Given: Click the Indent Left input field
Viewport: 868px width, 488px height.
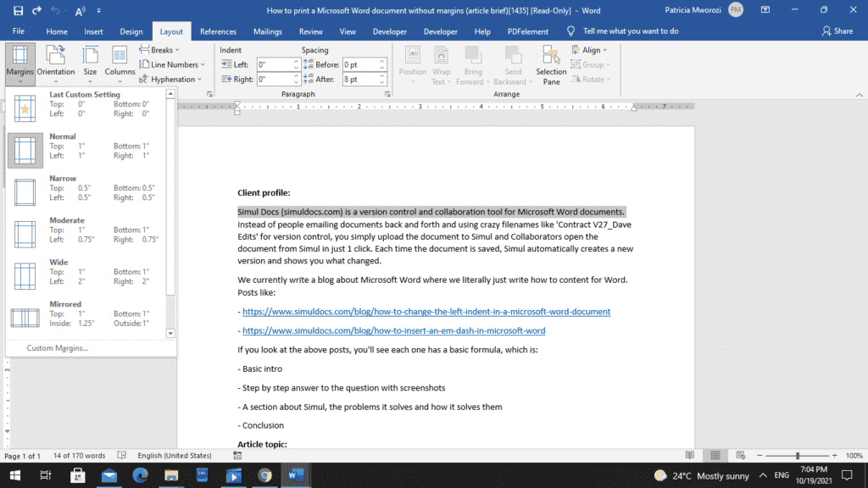Looking at the screenshot, I should [x=275, y=64].
